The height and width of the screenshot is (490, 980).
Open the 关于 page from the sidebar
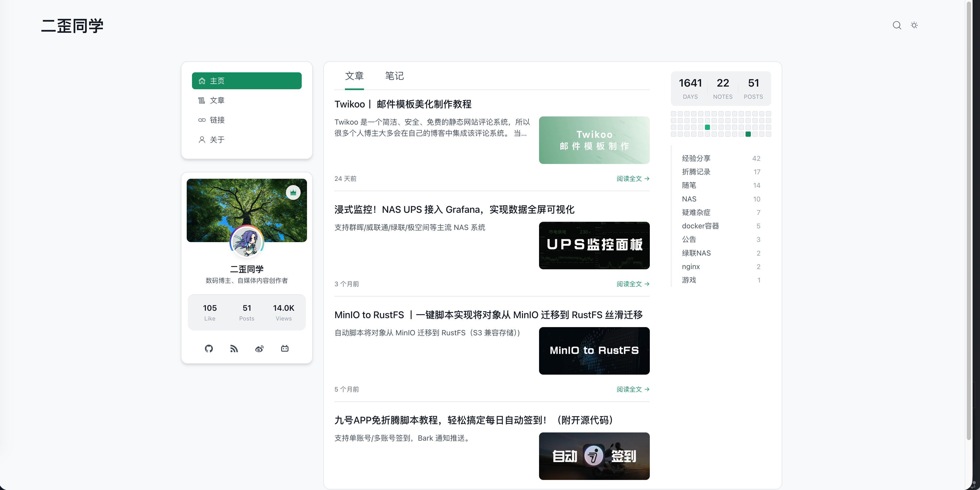pyautogui.click(x=217, y=140)
